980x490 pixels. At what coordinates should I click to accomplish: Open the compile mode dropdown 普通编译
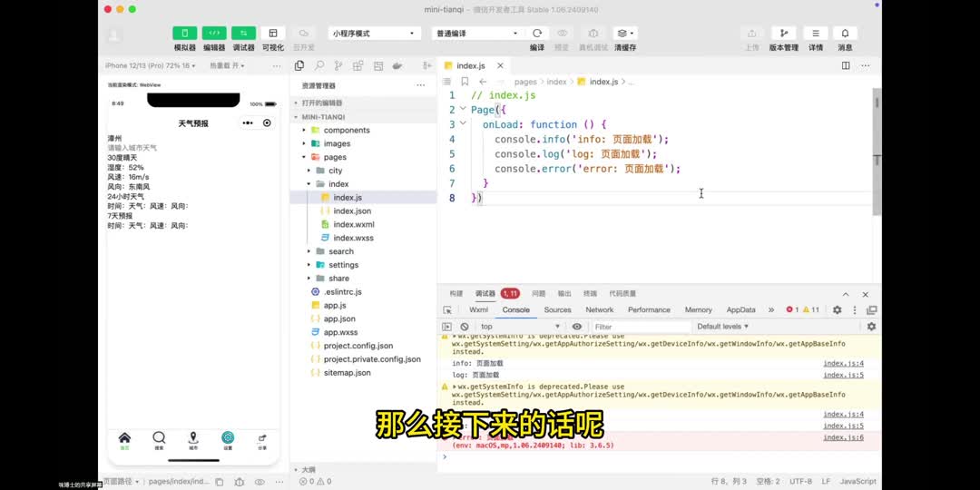point(477,34)
